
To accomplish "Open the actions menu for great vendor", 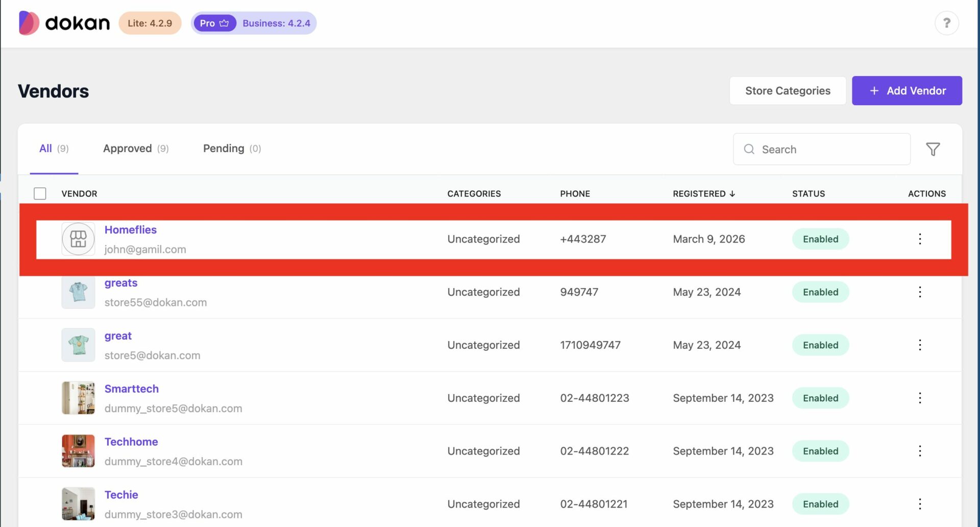I will (920, 345).
